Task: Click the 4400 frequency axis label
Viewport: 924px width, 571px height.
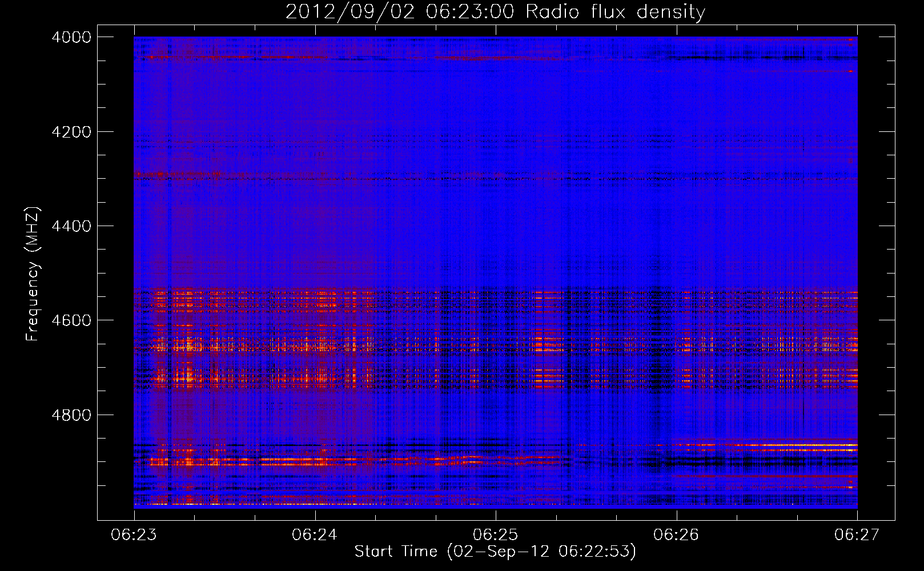Action: (x=71, y=226)
